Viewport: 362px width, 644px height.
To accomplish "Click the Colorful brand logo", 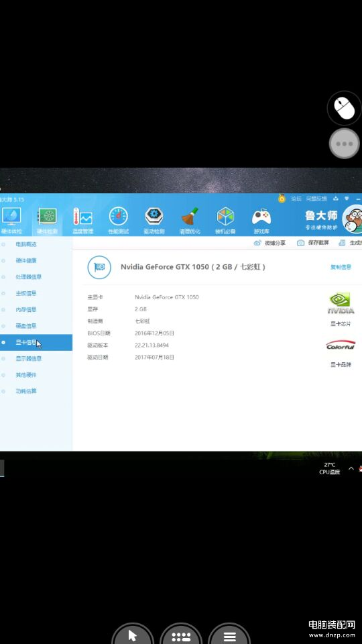I will pyautogui.click(x=341, y=345).
